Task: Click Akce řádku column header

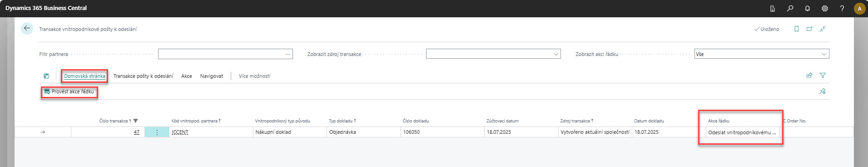Action: (719, 121)
